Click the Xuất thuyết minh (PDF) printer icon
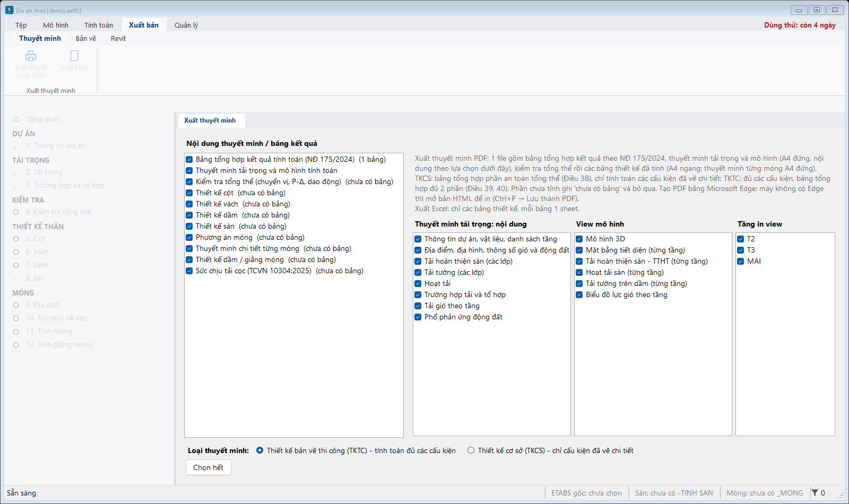Image resolution: width=849 pixels, height=504 pixels. 31,56
